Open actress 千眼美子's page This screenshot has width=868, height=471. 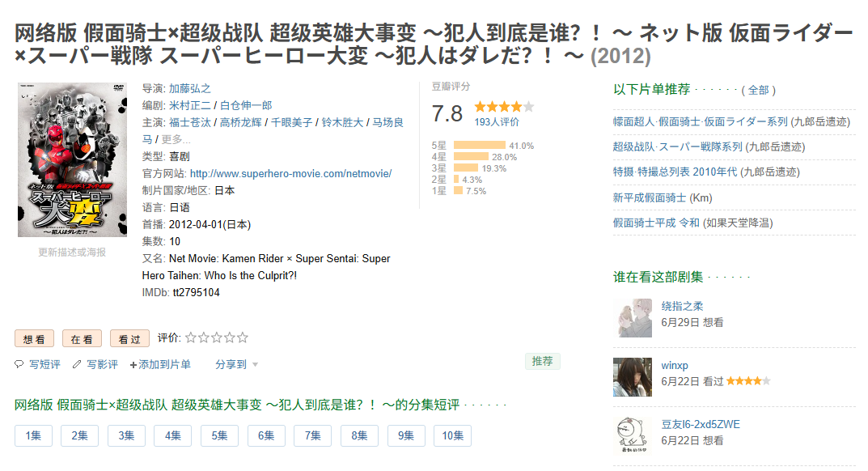click(292, 122)
